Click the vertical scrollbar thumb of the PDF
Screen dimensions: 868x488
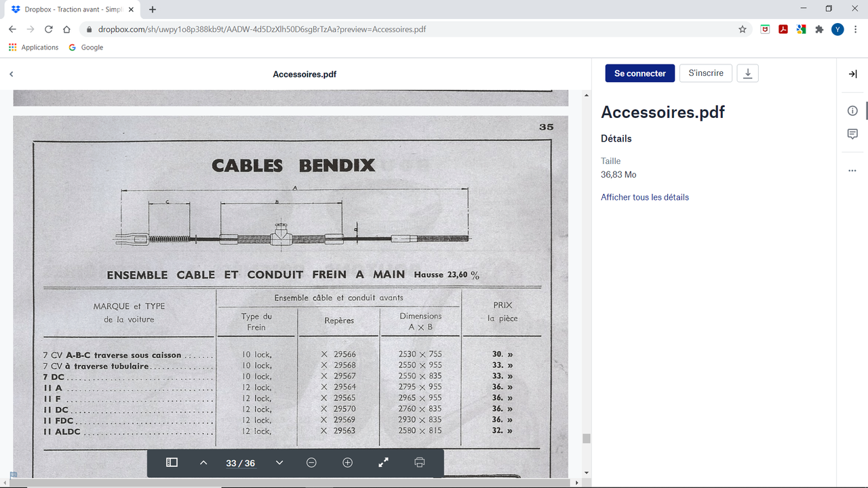pyautogui.click(x=587, y=439)
